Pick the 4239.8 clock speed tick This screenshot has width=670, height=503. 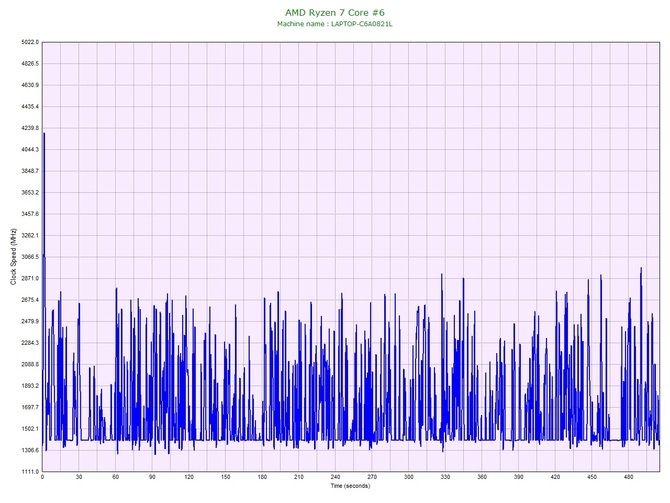click(x=30, y=128)
